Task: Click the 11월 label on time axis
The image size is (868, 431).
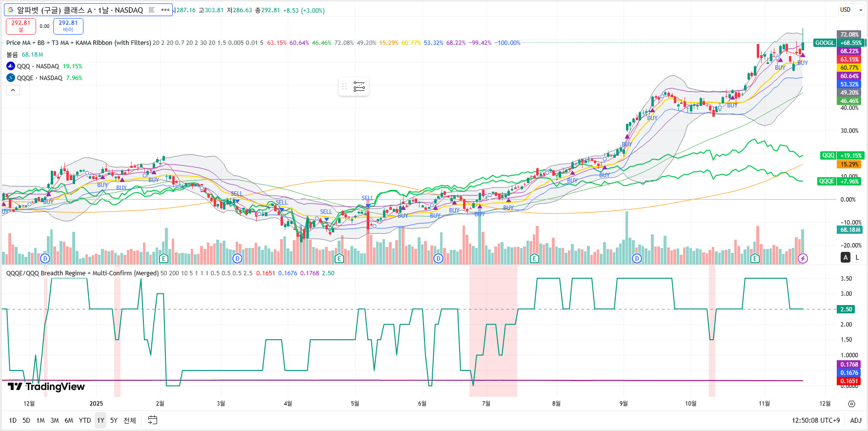Action: tap(764, 403)
